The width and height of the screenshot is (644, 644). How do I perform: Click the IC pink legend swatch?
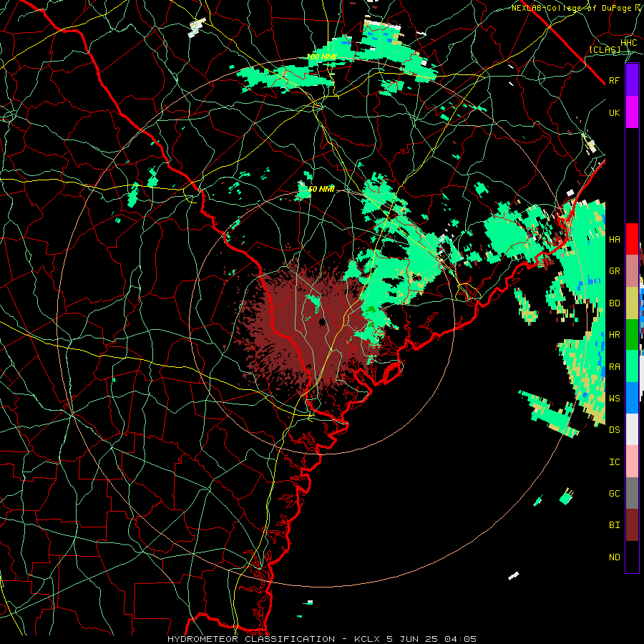click(632, 462)
